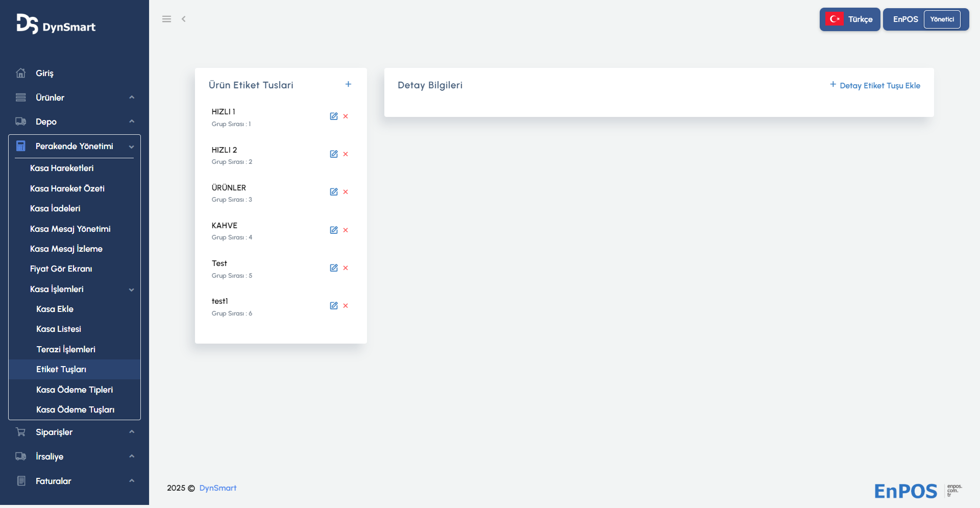
Task: Delete the test1 label group
Action: pyautogui.click(x=346, y=306)
